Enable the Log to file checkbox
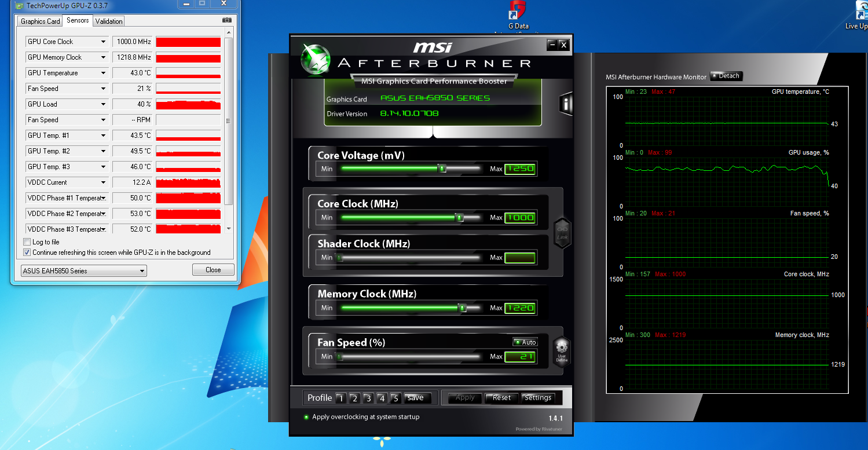 27,242
